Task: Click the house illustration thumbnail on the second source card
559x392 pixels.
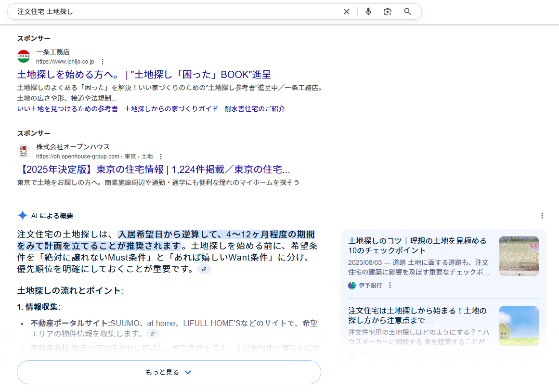Action: (x=519, y=326)
